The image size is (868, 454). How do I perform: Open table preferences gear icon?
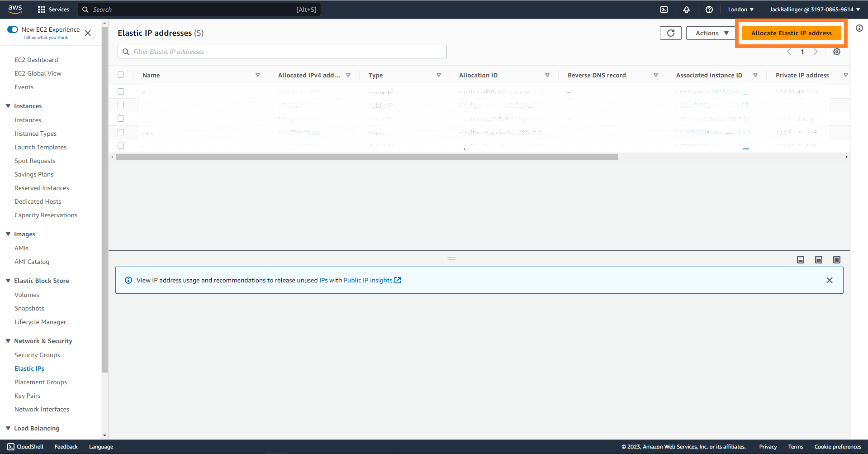(836, 52)
